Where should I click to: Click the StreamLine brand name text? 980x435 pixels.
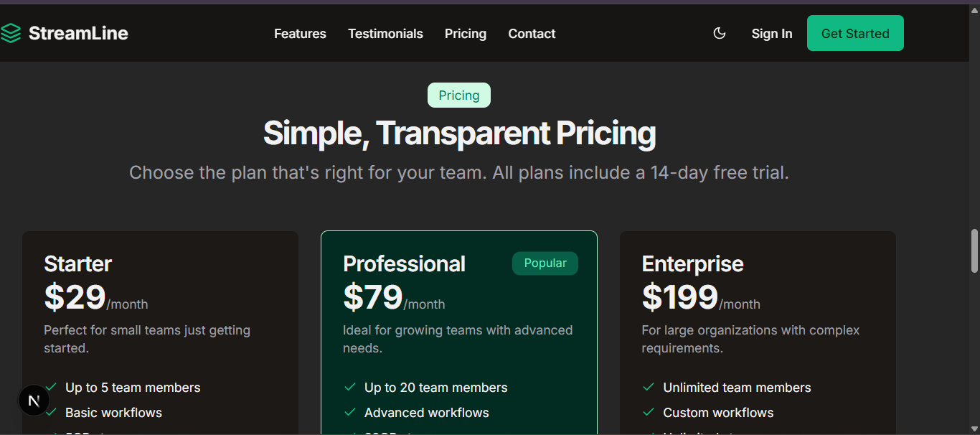[x=78, y=33]
